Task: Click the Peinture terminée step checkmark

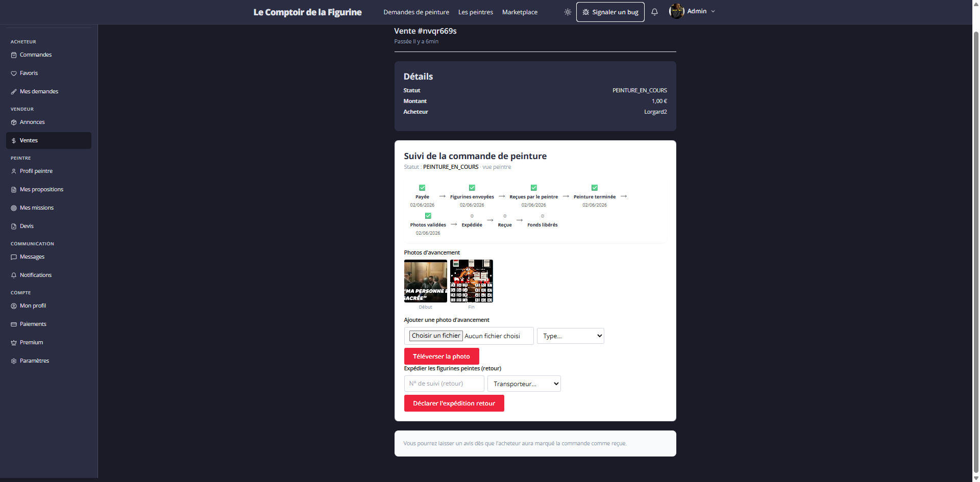Action: pos(595,188)
